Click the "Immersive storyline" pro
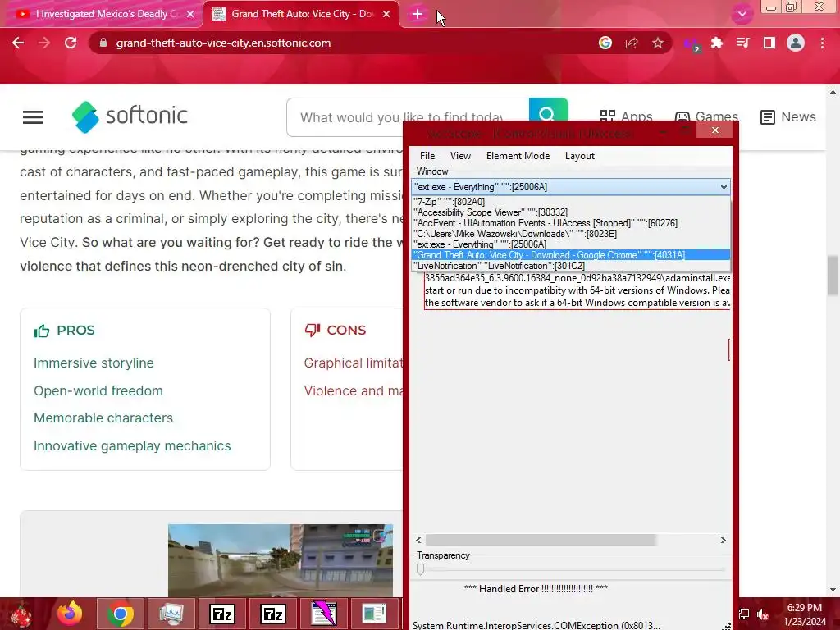The image size is (840, 630). 94,363
